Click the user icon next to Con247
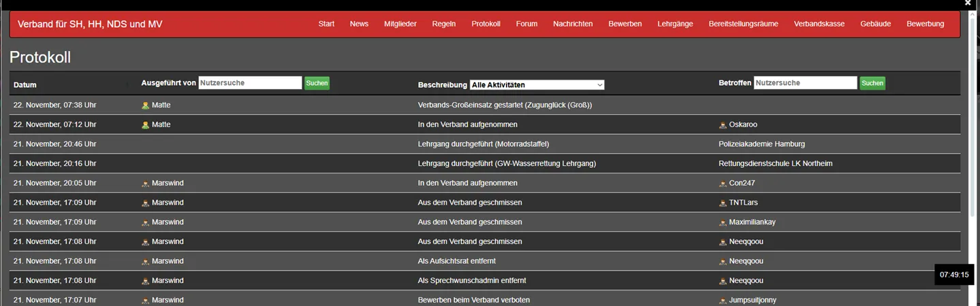Screen dimensions: 980x306 pyautogui.click(x=723, y=184)
